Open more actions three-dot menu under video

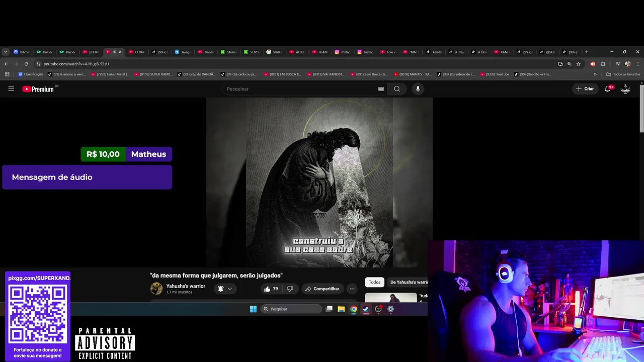[352, 289]
